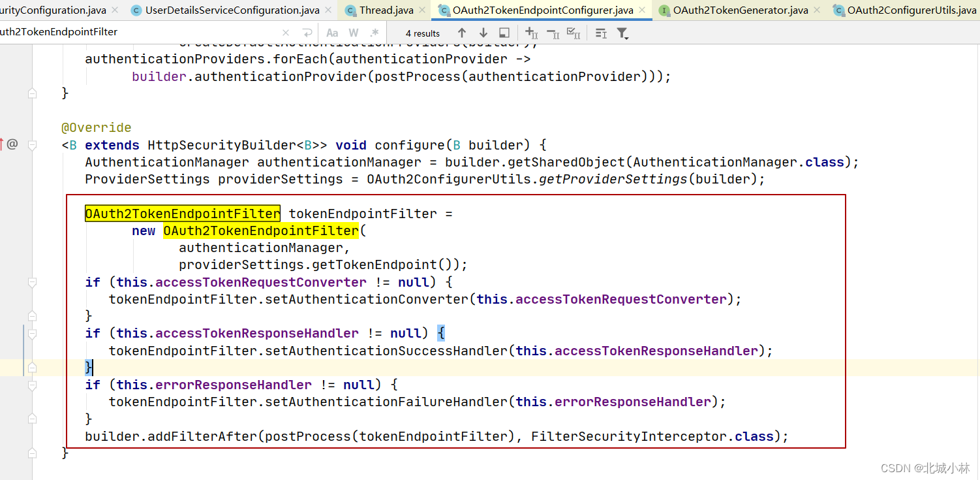The height and width of the screenshot is (480, 980).
Task: Close the tab ending in urityConfiguration.java
Action: pos(115,10)
